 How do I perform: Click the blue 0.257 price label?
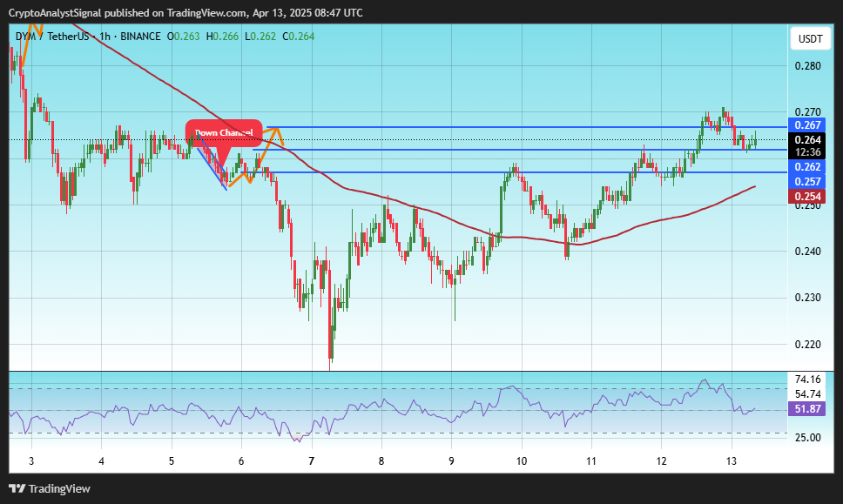pos(808,182)
